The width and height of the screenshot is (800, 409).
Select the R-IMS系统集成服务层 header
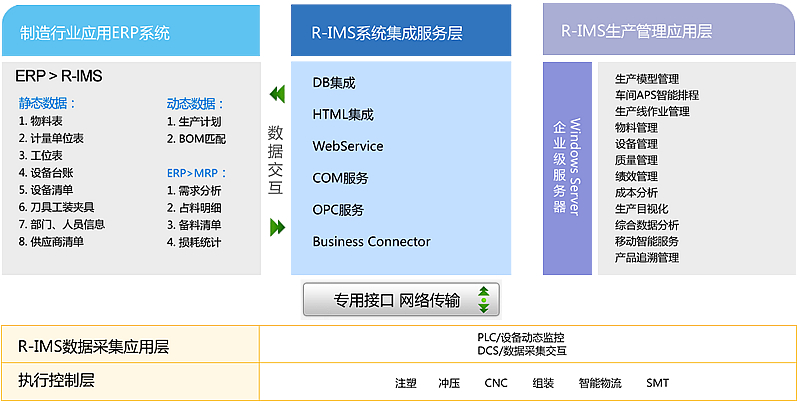click(401, 31)
